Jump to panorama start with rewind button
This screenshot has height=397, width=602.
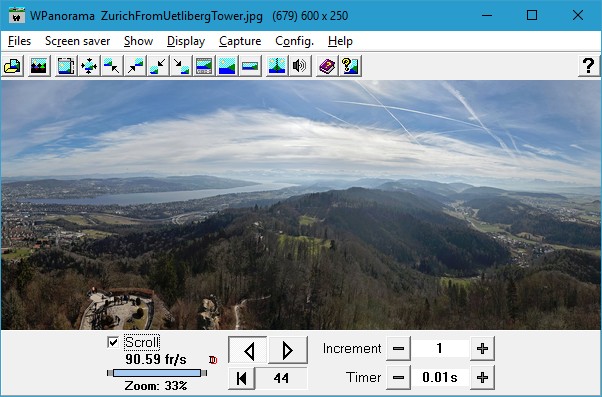point(241,378)
